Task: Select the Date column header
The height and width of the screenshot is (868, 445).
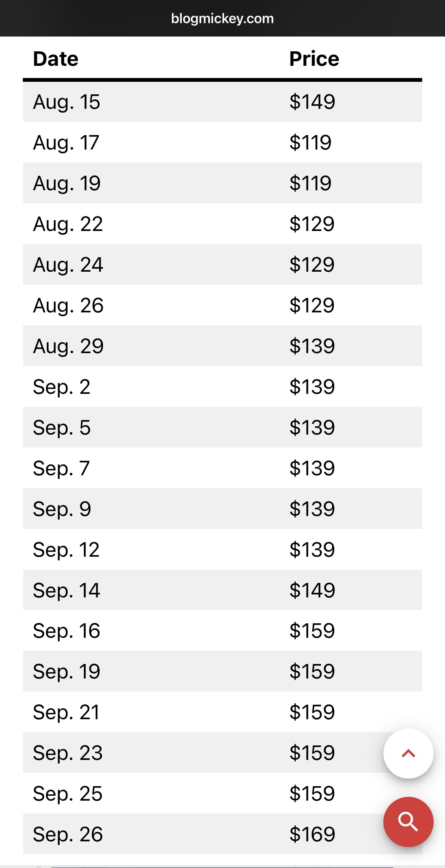Action: click(x=56, y=59)
